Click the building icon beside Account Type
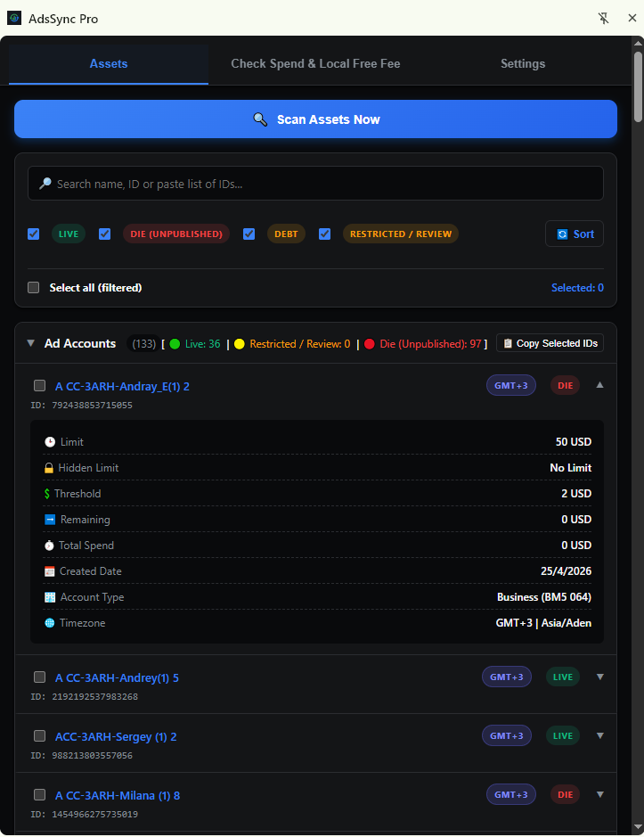Image resolution: width=644 pixels, height=837 pixels. point(50,597)
